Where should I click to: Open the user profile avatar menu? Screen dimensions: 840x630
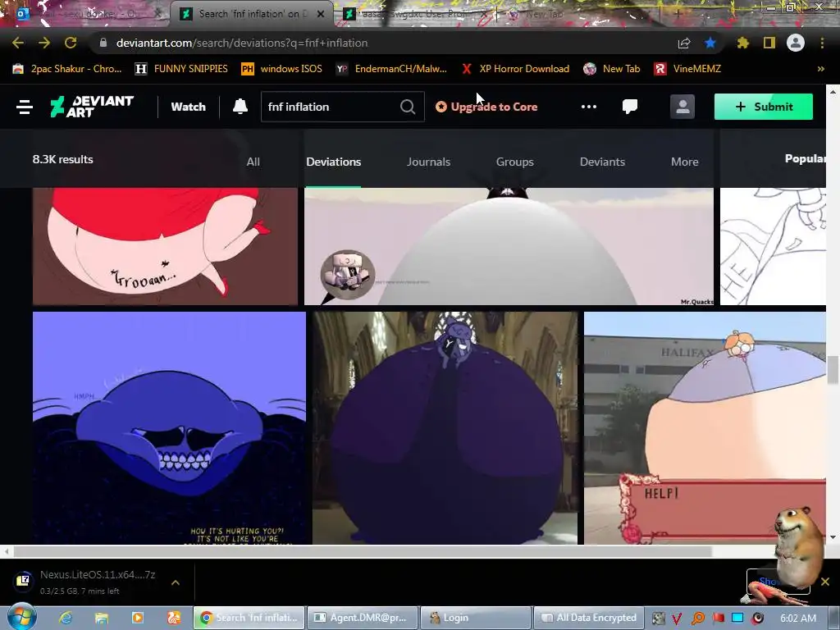pos(682,107)
